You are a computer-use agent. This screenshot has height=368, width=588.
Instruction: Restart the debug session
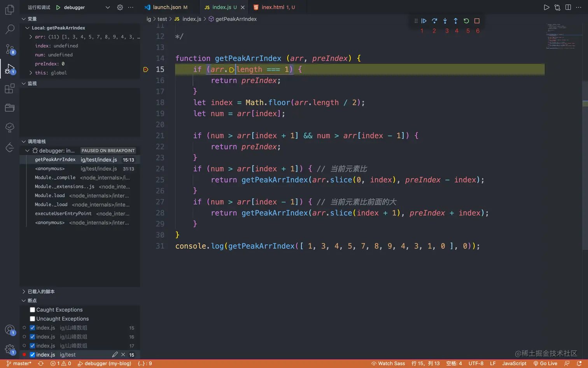(x=466, y=21)
